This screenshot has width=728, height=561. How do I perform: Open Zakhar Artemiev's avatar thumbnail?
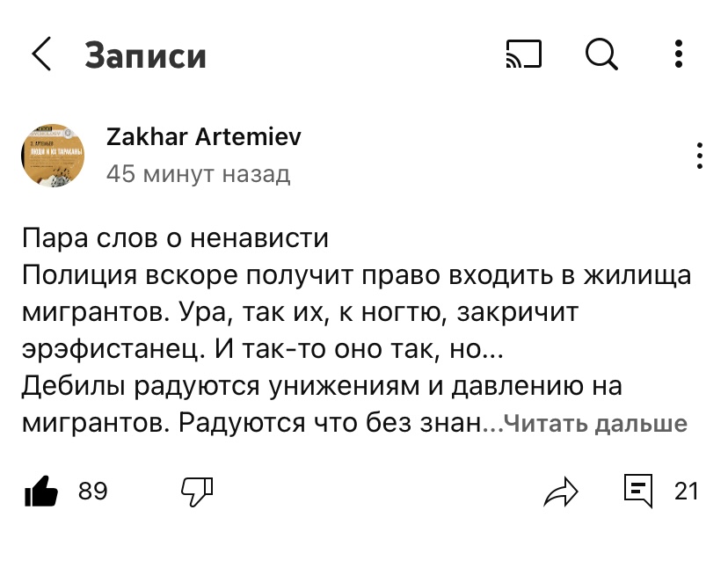tap(53, 156)
